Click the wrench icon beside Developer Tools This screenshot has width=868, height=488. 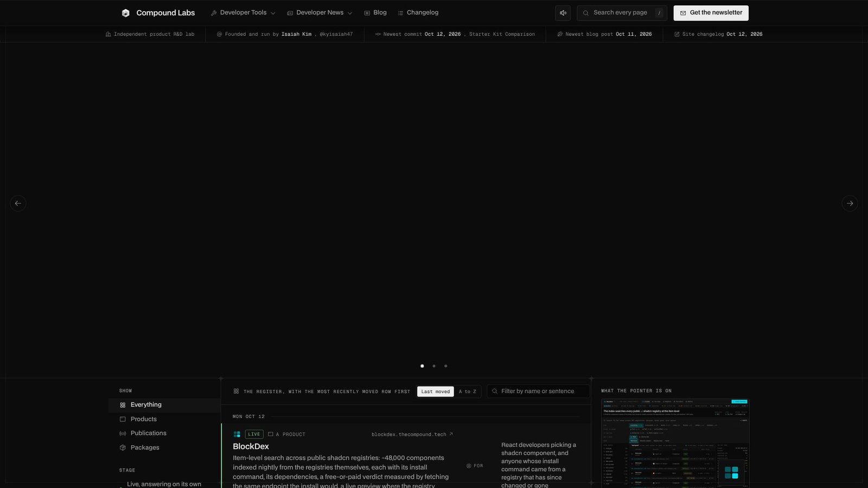214,13
